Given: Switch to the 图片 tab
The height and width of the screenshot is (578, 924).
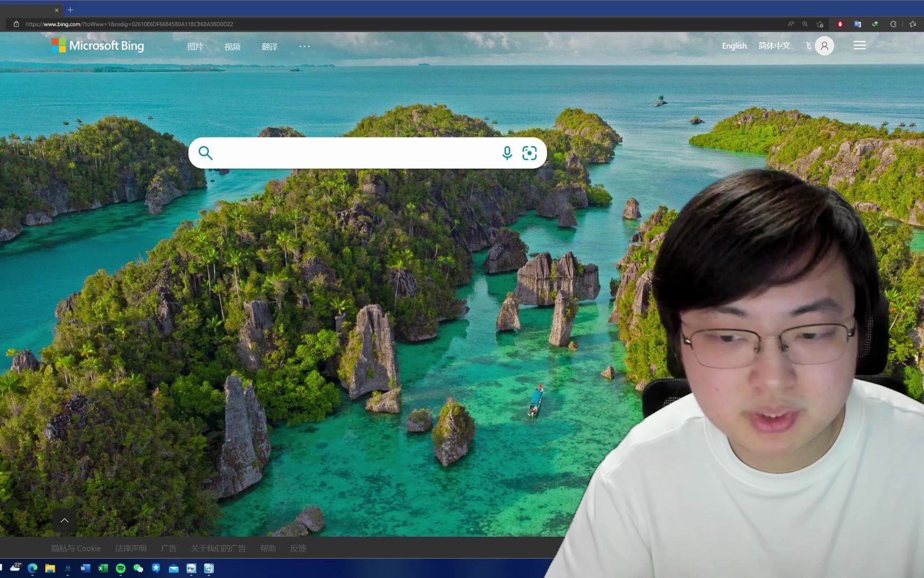Looking at the screenshot, I should click(195, 47).
